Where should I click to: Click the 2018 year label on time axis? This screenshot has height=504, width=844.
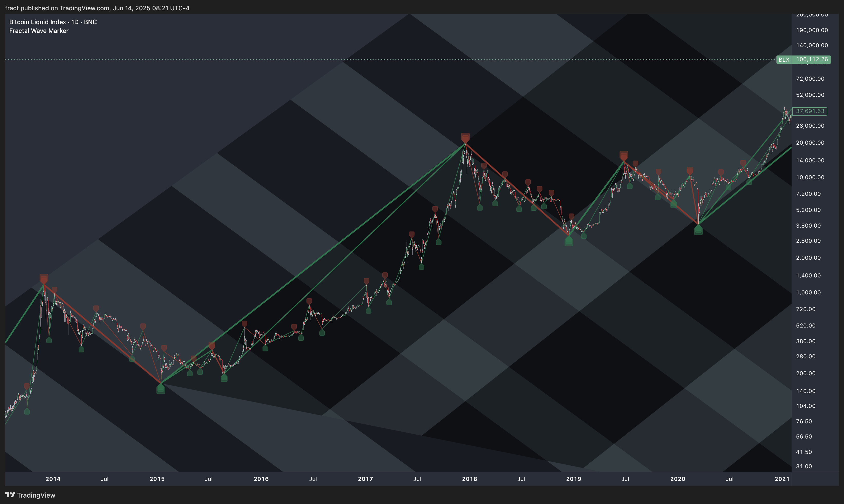tap(470, 479)
